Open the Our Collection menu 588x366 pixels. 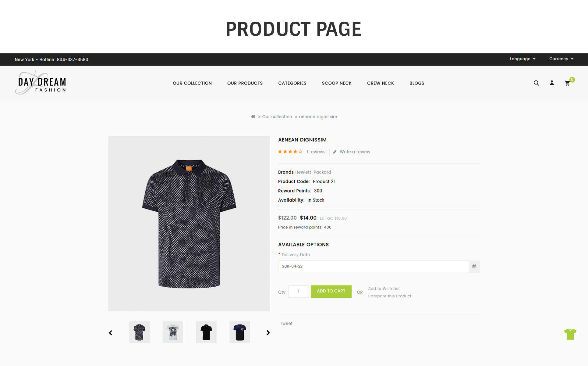click(x=192, y=83)
